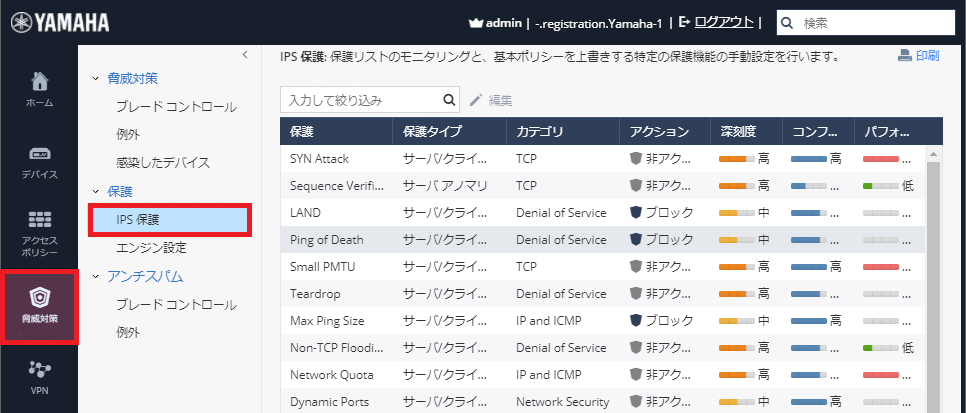Click the 脅威対策 shield icon

(39, 298)
